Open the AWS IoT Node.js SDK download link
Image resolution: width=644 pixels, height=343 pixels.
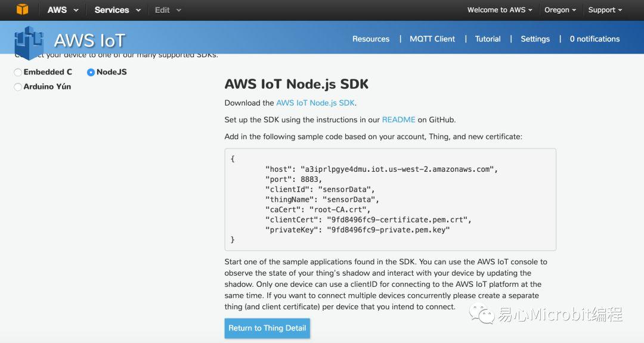(315, 103)
